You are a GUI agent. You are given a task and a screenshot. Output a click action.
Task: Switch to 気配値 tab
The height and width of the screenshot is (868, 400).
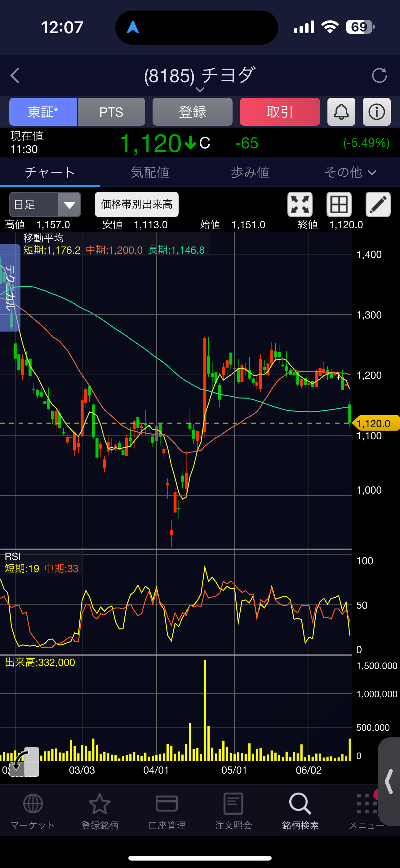tap(150, 173)
